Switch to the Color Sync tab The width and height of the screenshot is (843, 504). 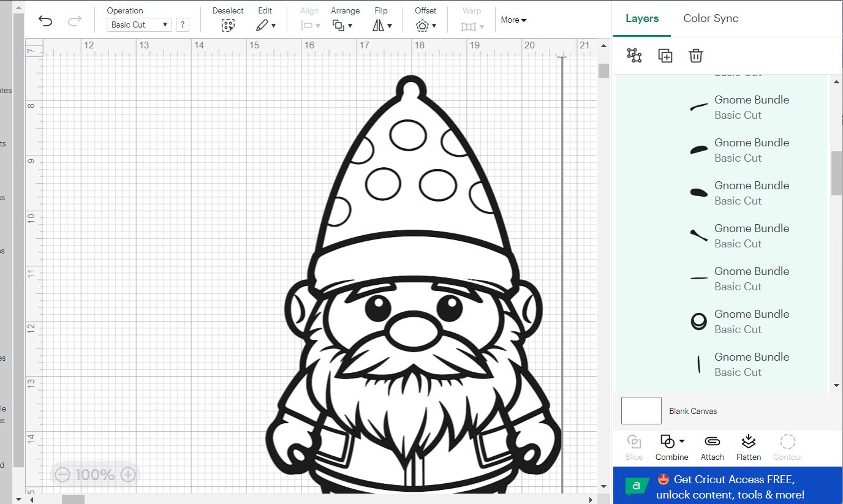tap(711, 18)
